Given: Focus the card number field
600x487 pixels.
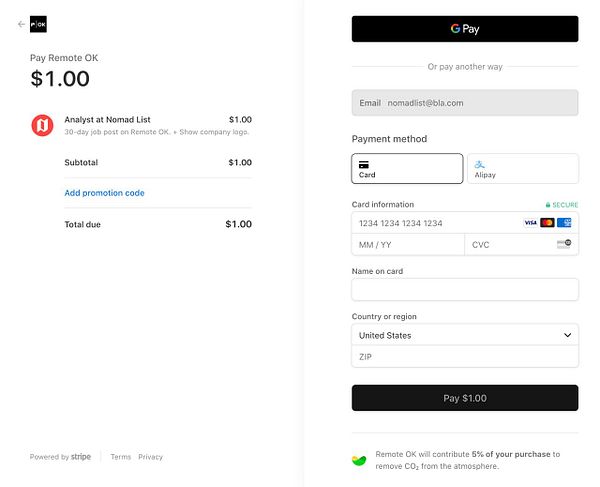Looking at the screenshot, I should point(435,223).
